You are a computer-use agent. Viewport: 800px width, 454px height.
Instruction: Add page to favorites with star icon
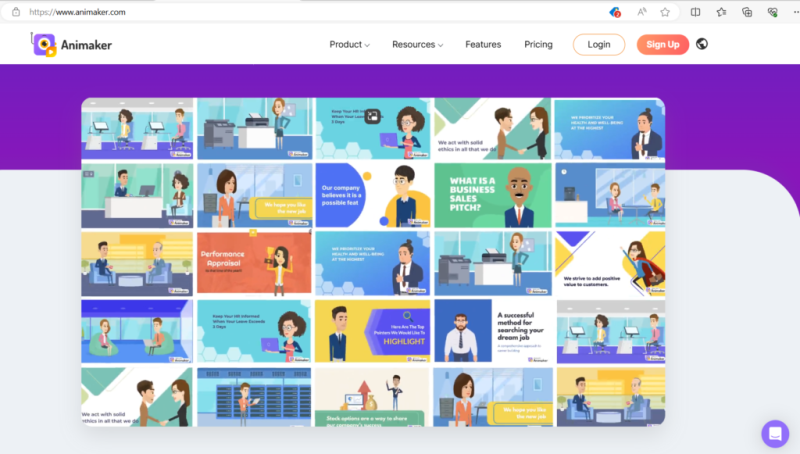point(667,12)
